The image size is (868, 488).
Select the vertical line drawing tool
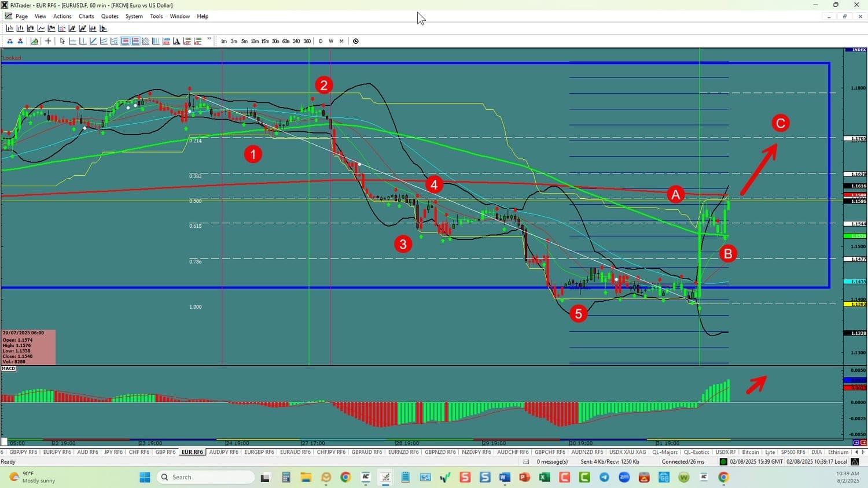83,41
